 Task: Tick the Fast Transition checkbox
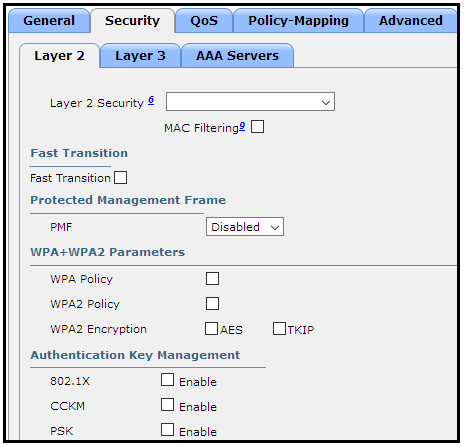pyautogui.click(x=120, y=177)
